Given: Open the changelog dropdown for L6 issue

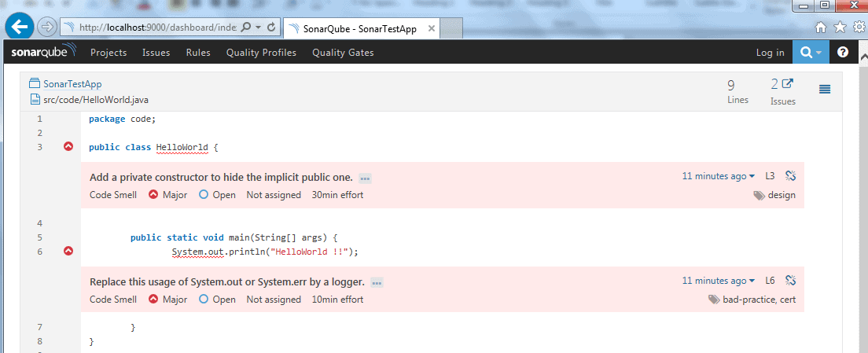Looking at the screenshot, I should (x=718, y=281).
